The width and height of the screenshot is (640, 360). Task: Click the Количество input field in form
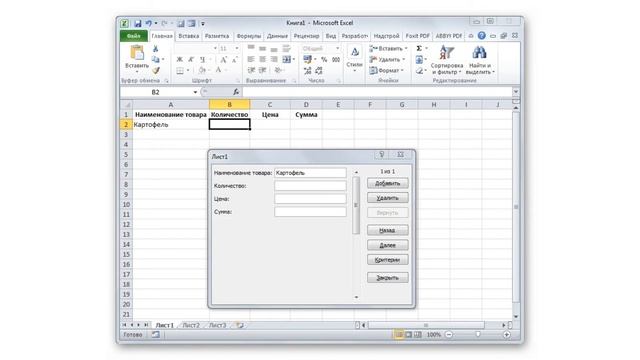point(310,186)
